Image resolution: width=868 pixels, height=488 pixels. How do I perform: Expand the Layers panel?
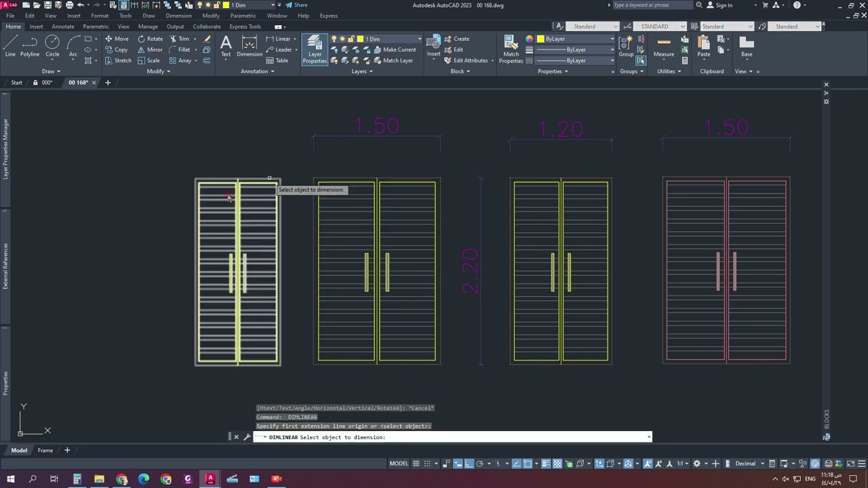click(x=362, y=71)
